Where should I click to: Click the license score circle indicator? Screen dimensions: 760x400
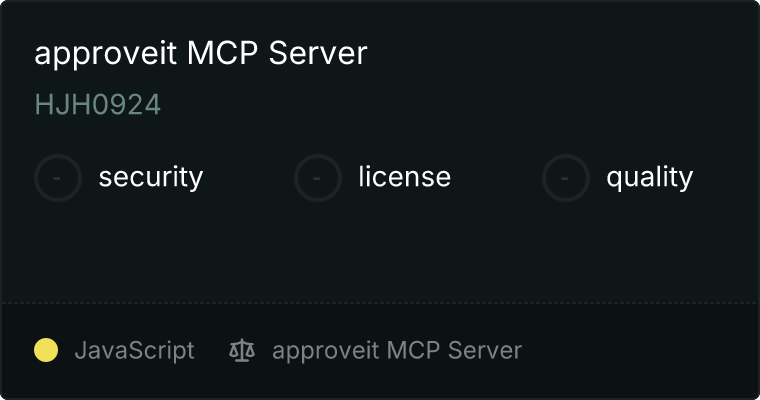pyautogui.click(x=318, y=178)
